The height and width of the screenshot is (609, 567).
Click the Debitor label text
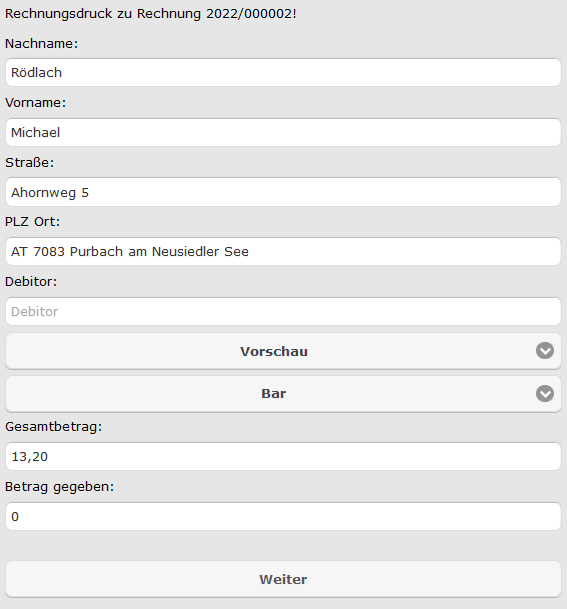point(31,282)
